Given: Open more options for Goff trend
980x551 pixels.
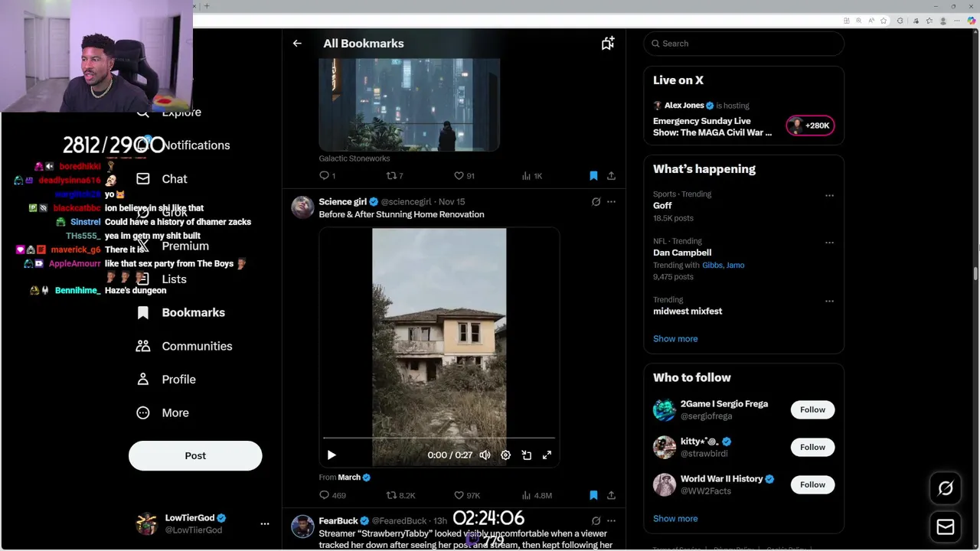Looking at the screenshot, I should pyautogui.click(x=829, y=196).
